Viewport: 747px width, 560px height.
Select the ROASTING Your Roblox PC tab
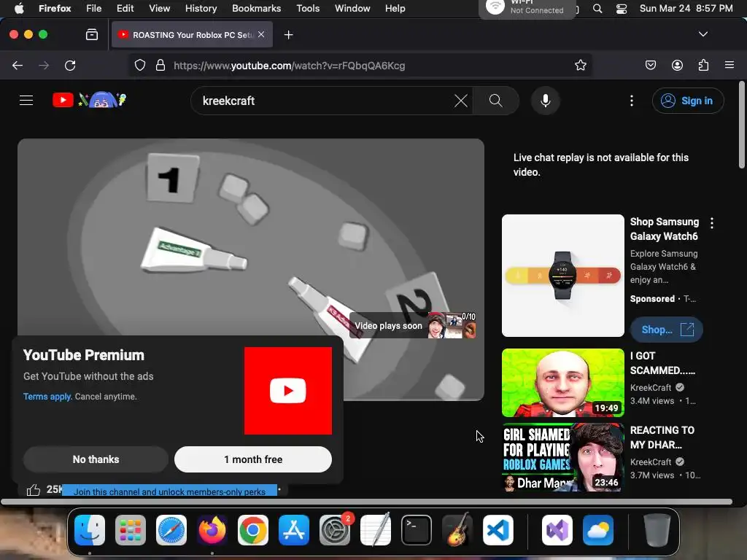(x=192, y=35)
